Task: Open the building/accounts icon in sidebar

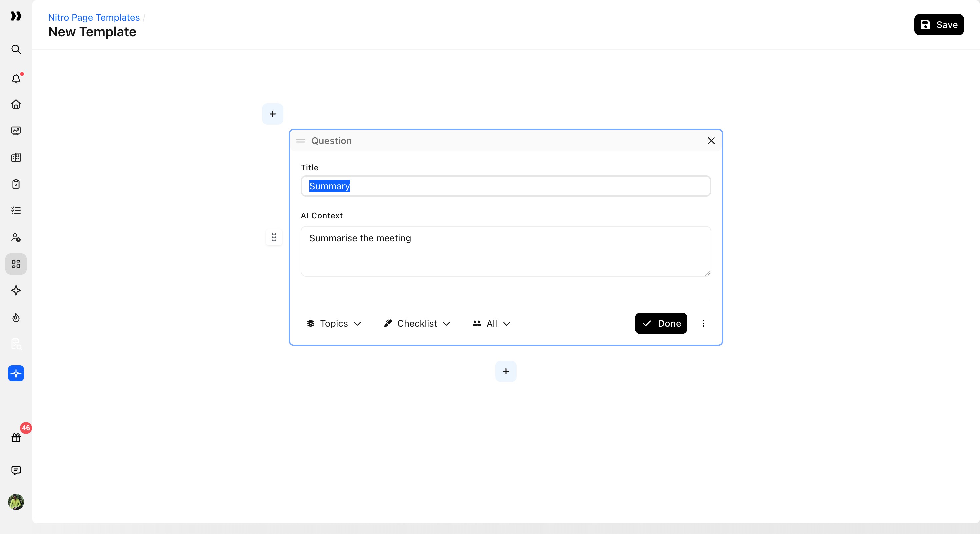Action: pyautogui.click(x=16, y=157)
